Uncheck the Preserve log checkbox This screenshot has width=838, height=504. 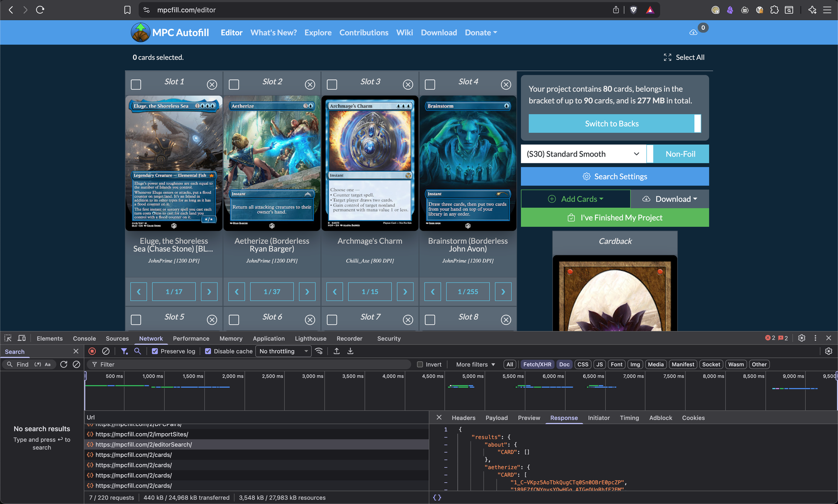point(155,351)
